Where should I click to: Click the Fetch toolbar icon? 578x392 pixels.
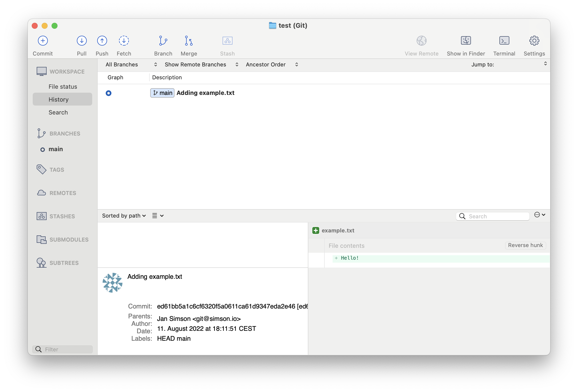(124, 41)
